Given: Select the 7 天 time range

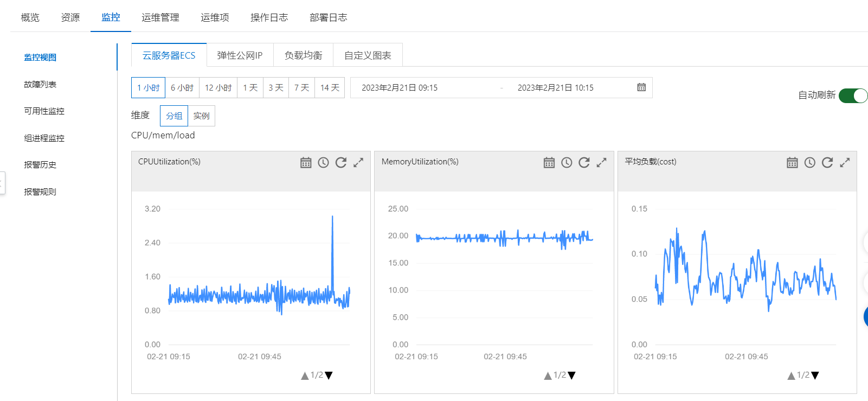Looking at the screenshot, I should [x=301, y=87].
